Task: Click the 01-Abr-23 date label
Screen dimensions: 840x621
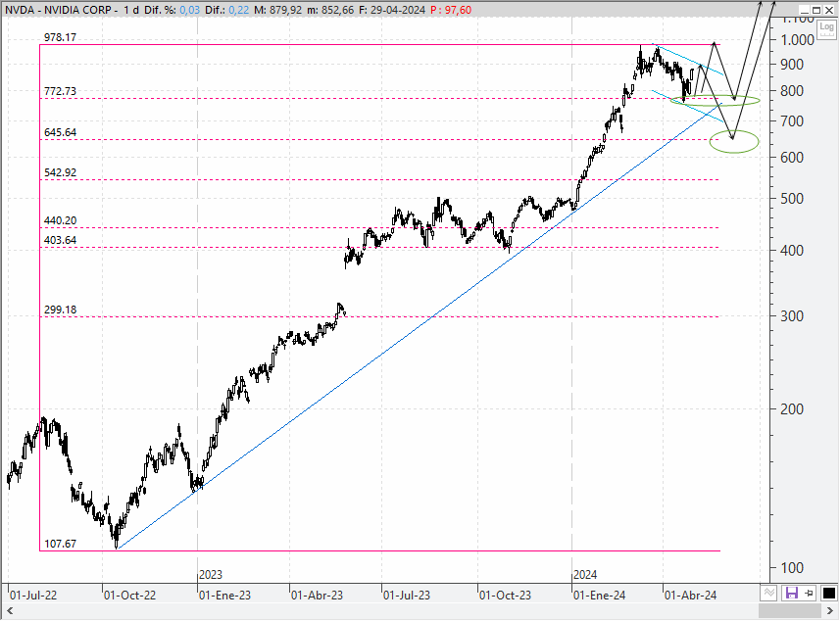Action: click(318, 596)
